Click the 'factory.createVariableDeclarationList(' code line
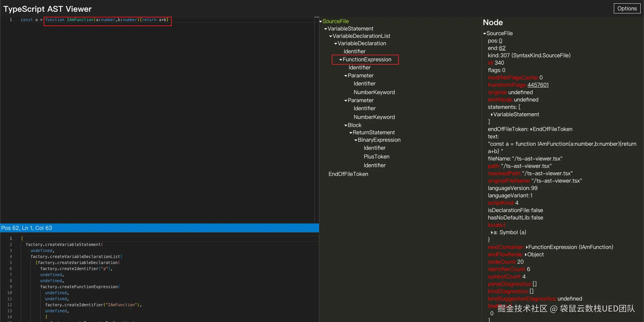 (76, 257)
